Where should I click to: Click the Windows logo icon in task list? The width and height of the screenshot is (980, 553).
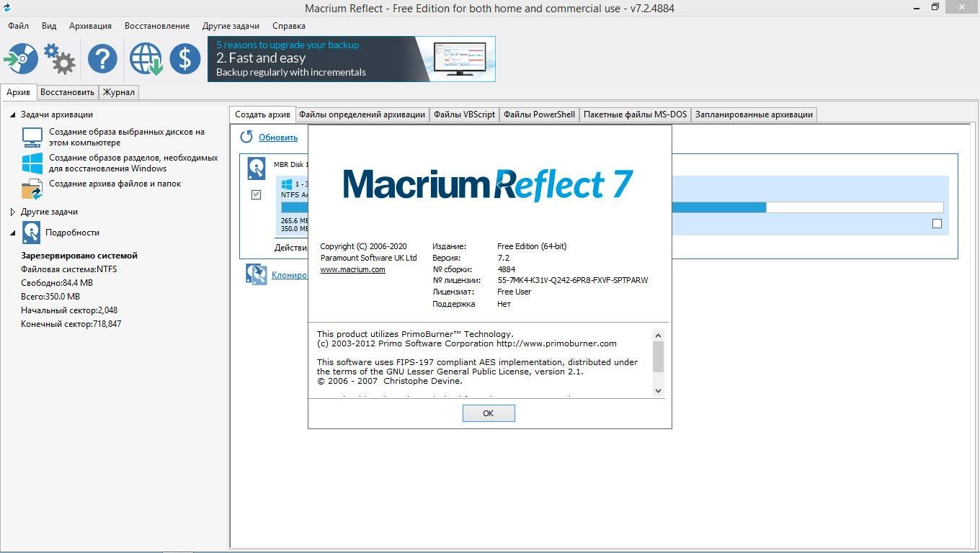tap(32, 163)
